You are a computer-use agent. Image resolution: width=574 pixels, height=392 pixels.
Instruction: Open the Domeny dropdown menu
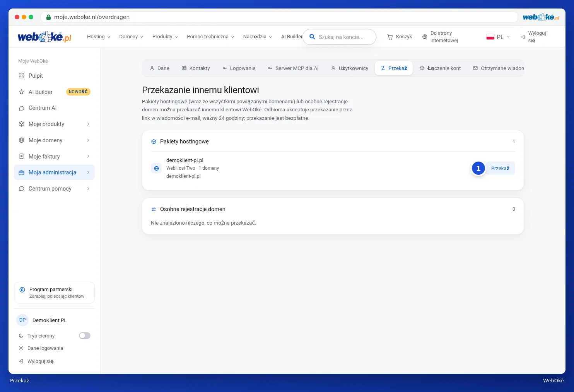pyautogui.click(x=131, y=37)
